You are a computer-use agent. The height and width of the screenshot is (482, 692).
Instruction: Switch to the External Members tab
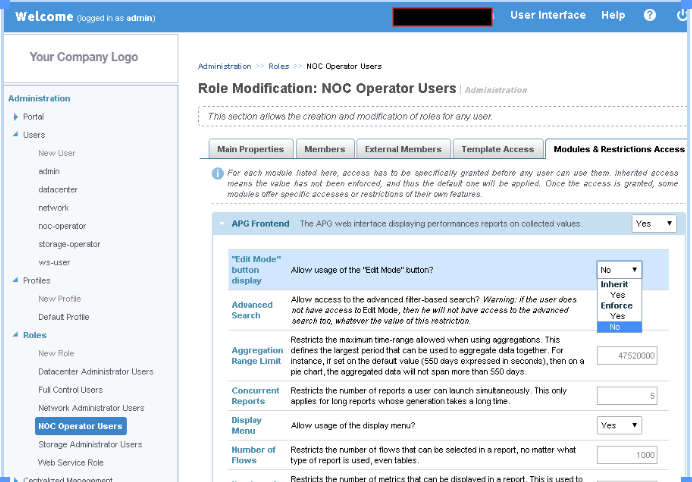pos(401,149)
